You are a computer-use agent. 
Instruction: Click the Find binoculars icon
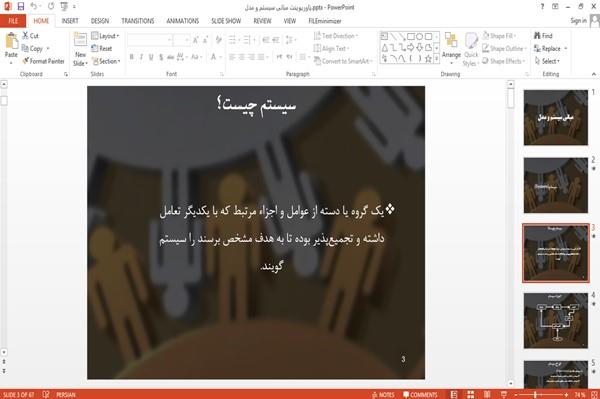[x=537, y=36]
